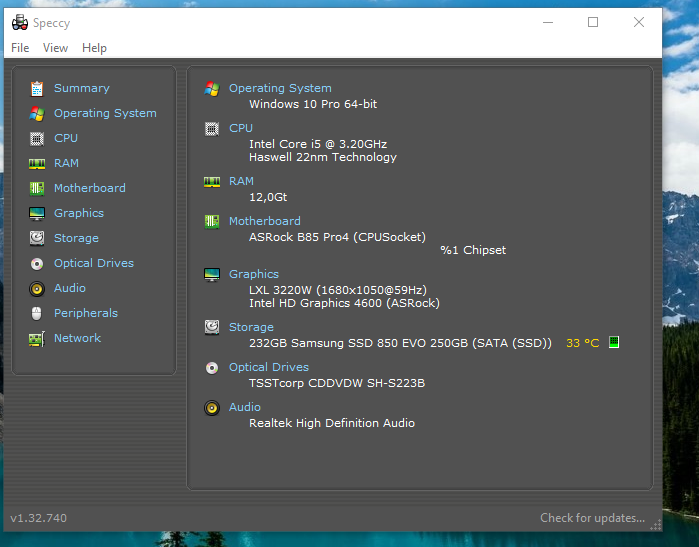
Task: Click Check for updates link
Action: (x=592, y=518)
